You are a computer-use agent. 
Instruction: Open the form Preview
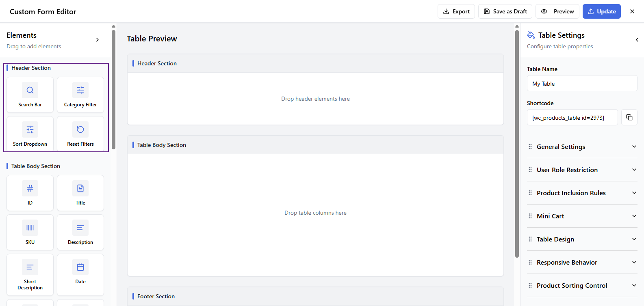[557, 11]
